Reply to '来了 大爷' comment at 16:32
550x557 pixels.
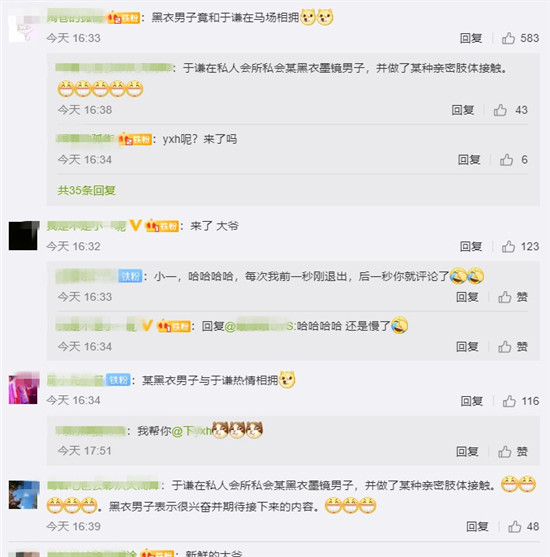coord(471,247)
